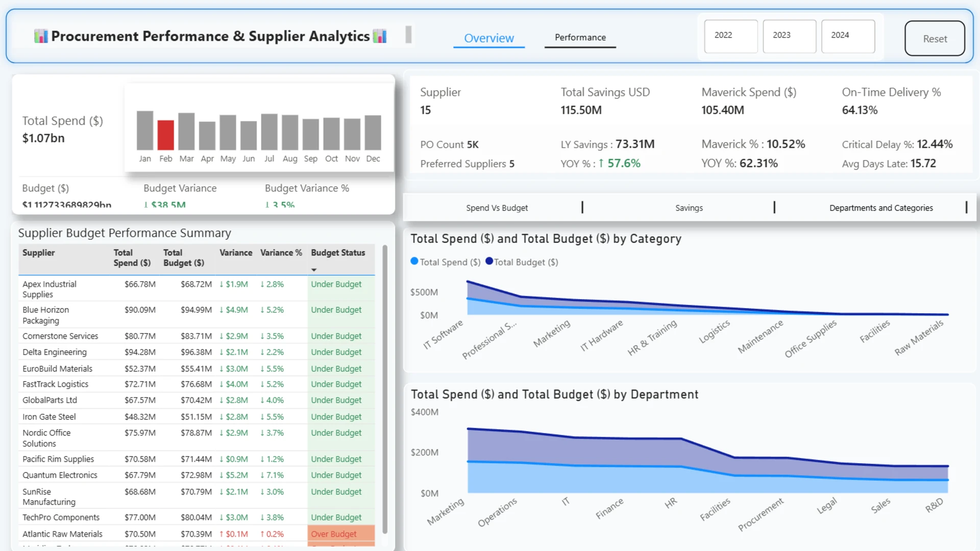Sort table by Variance % column

pos(281,253)
